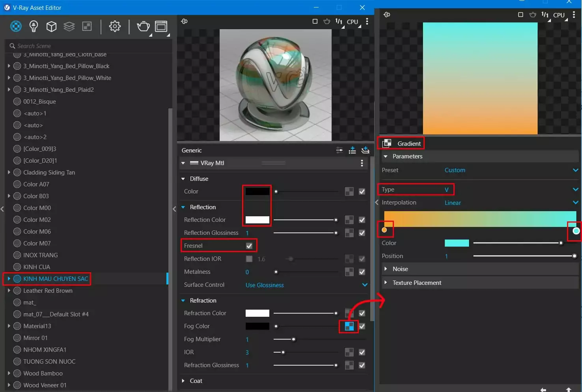
Task: Open the Lights panel
Action: tap(34, 26)
